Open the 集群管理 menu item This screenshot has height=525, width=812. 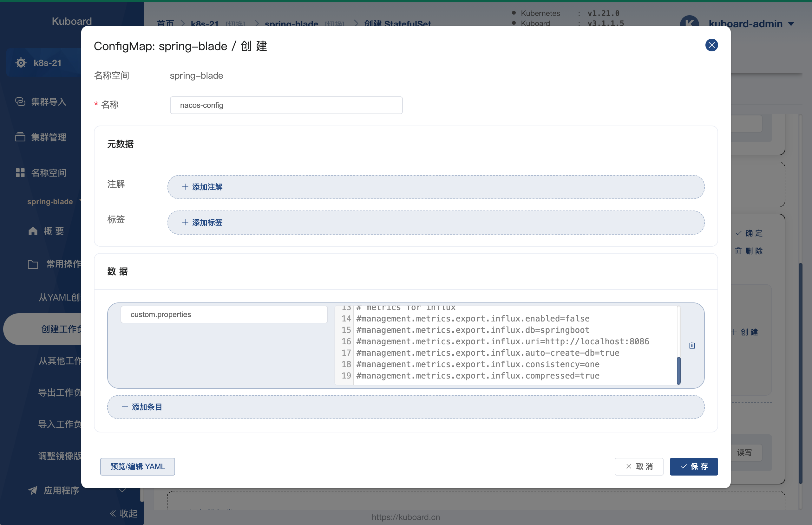(x=49, y=137)
